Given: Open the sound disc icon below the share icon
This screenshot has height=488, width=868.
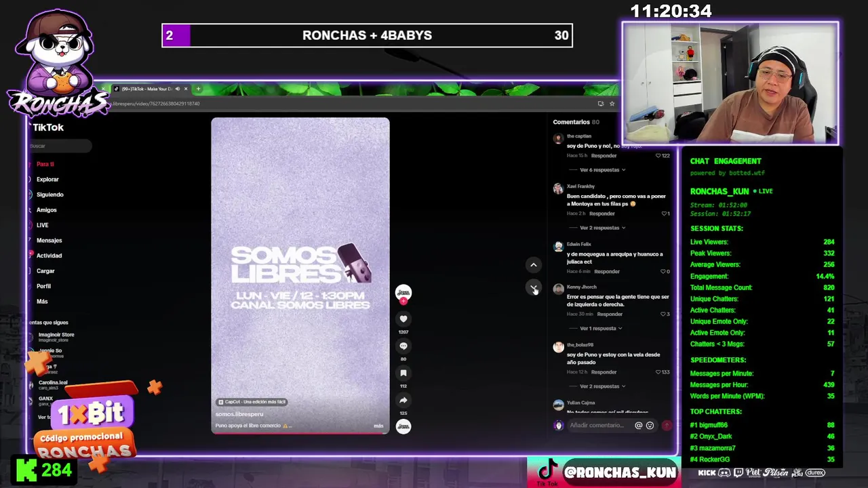Looking at the screenshot, I should (403, 426).
